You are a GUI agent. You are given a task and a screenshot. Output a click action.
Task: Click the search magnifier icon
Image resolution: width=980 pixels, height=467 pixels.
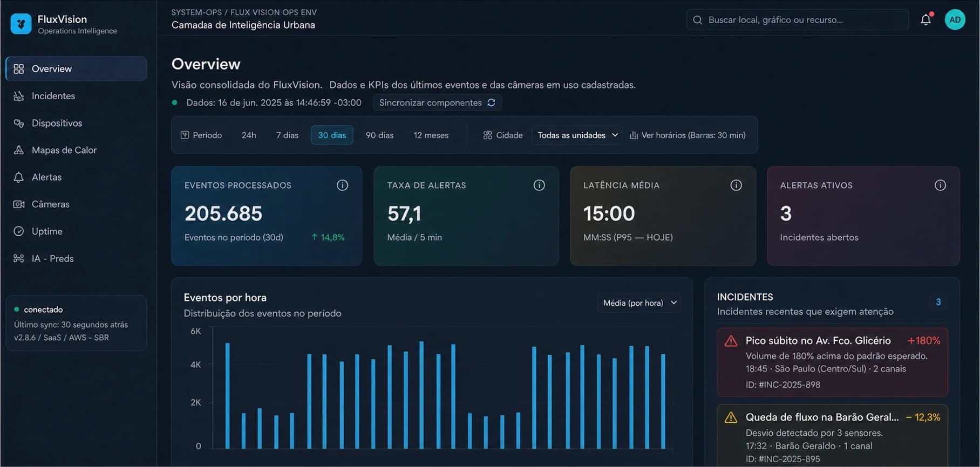(697, 20)
